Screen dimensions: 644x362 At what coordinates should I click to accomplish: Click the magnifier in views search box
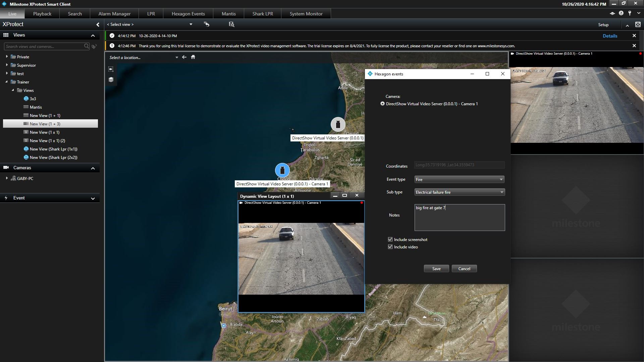[x=87, y=46]
